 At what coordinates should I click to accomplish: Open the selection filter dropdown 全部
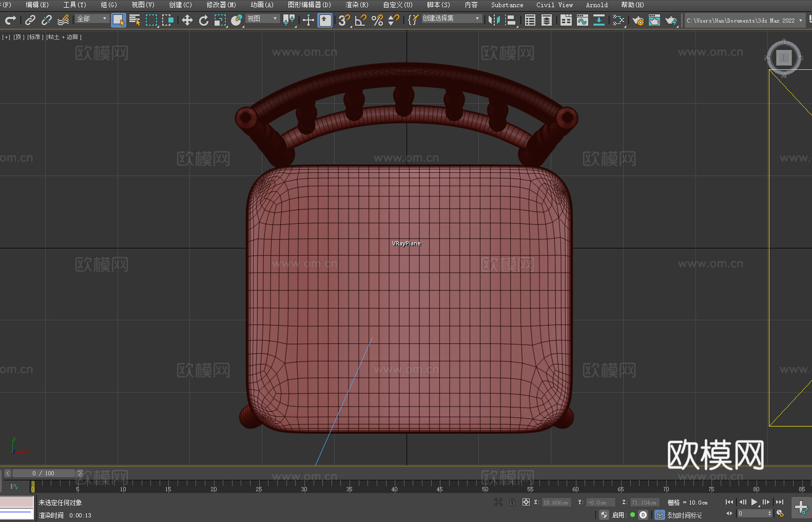(92, 18)
